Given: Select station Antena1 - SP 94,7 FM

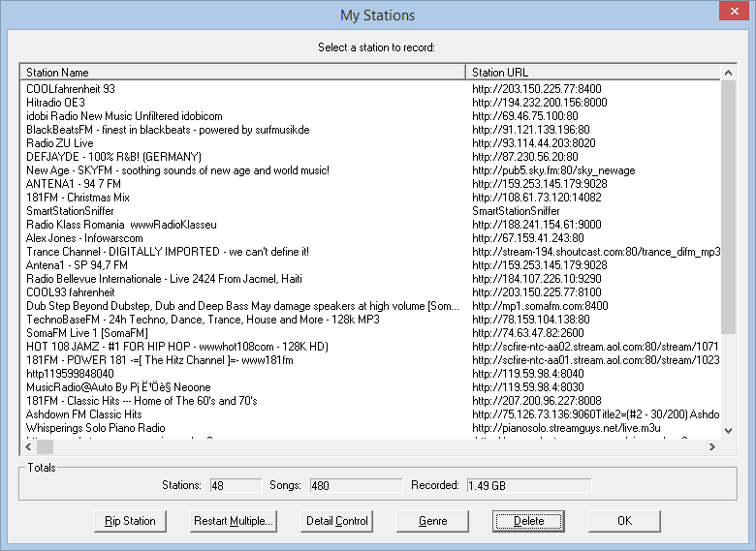Looking at the screenshot, I should click(x=77, y=265).
